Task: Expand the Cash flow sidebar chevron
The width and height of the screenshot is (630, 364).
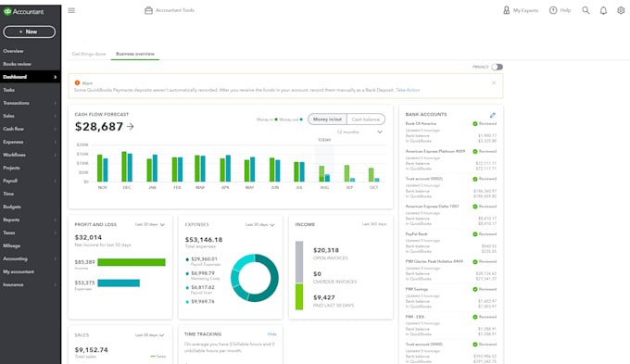Action: (x=55, y=129)
